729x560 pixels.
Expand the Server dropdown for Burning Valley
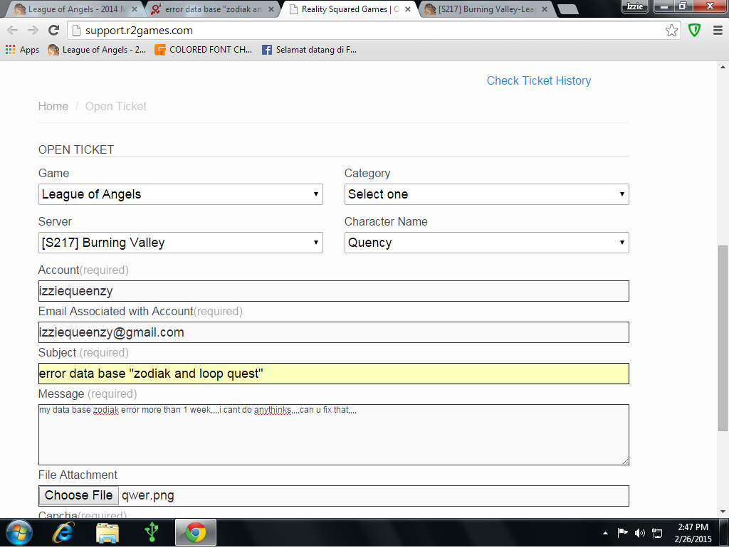[180, 243]
